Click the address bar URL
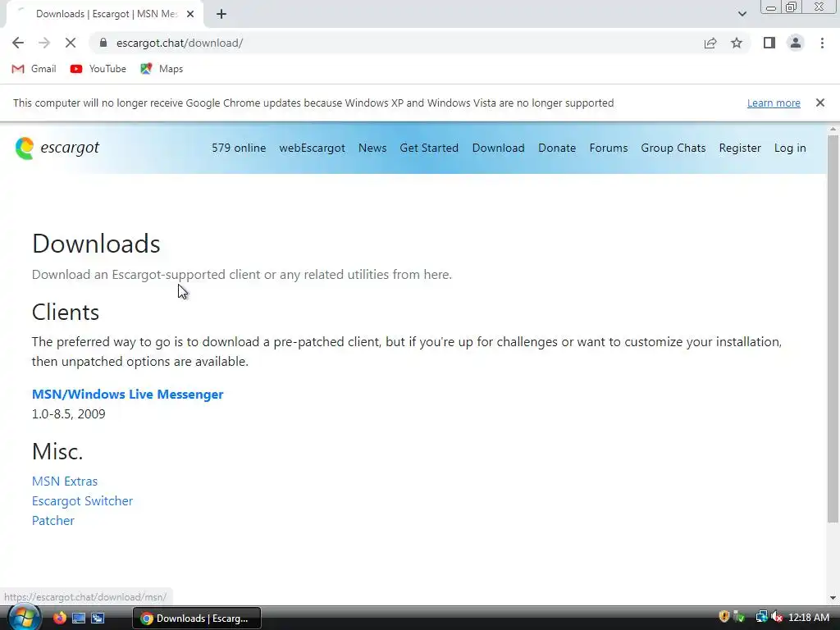 click(x=180, y=43)
